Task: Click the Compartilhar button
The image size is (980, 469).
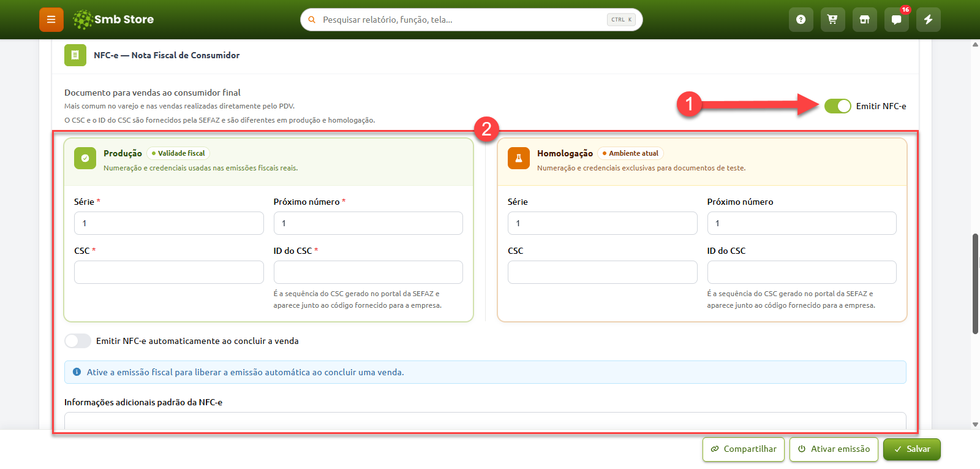Action: tap(744, 449)
